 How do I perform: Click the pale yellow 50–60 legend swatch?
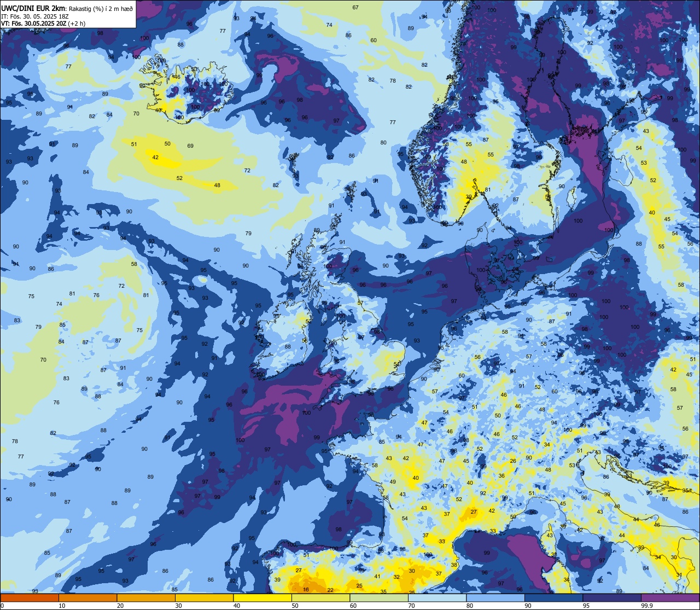(320, 597)
